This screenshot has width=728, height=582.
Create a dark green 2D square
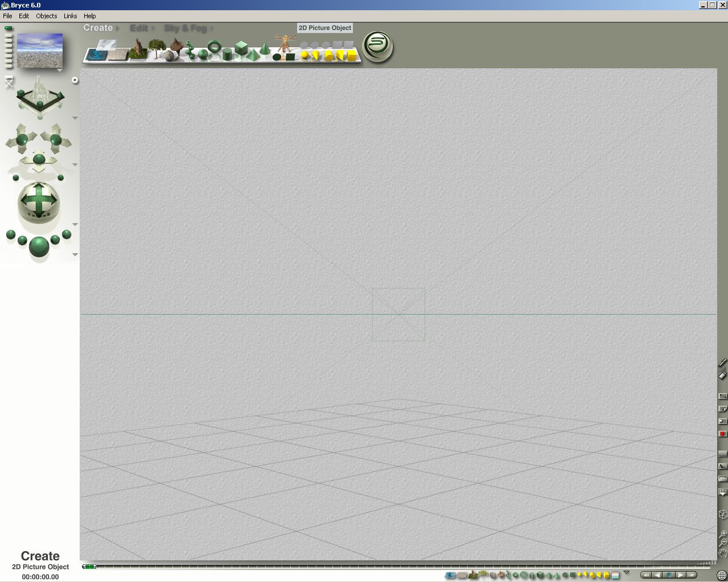[290, 57]
